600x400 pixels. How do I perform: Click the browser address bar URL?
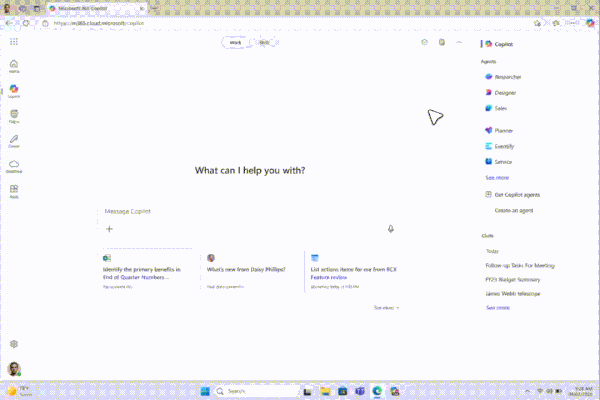[x=99, y=23]
